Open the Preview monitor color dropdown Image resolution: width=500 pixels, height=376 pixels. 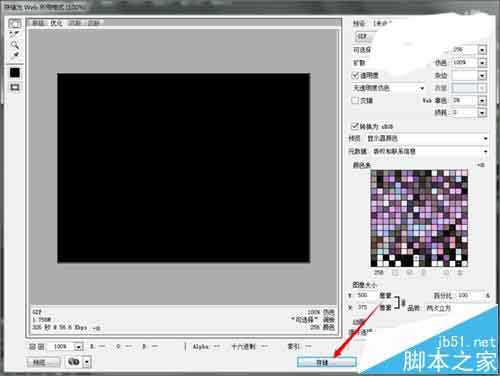(427, 138)
